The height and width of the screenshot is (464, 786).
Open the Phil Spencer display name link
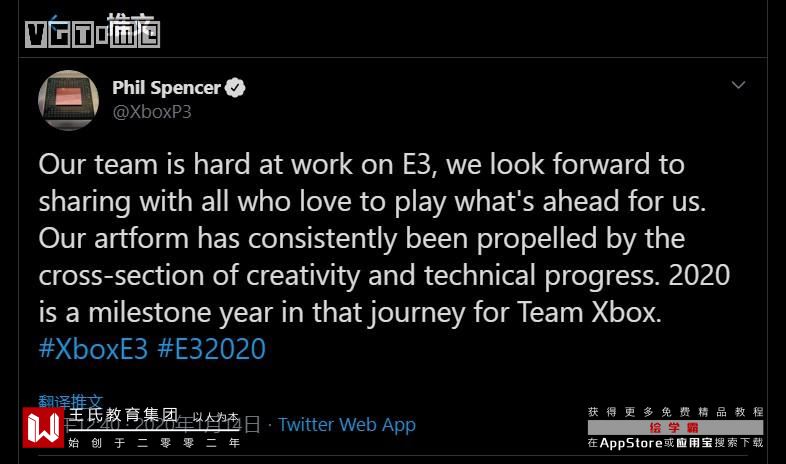166,88
